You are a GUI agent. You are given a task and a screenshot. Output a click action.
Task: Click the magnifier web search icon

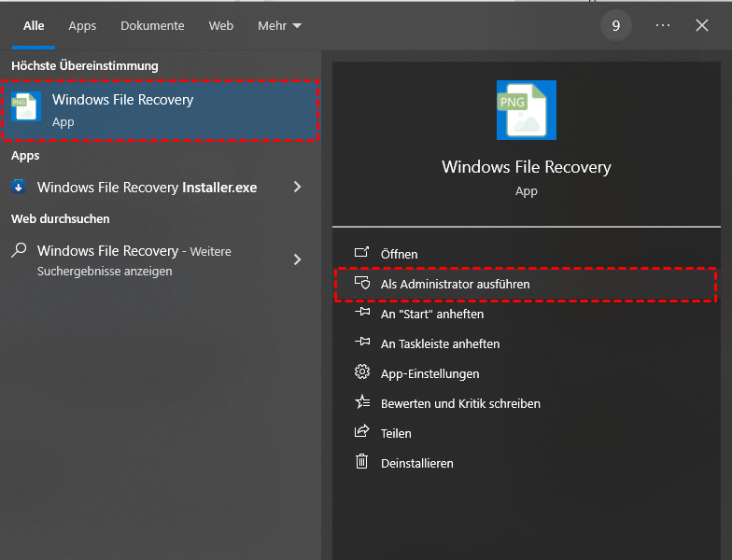coord(19,250)
